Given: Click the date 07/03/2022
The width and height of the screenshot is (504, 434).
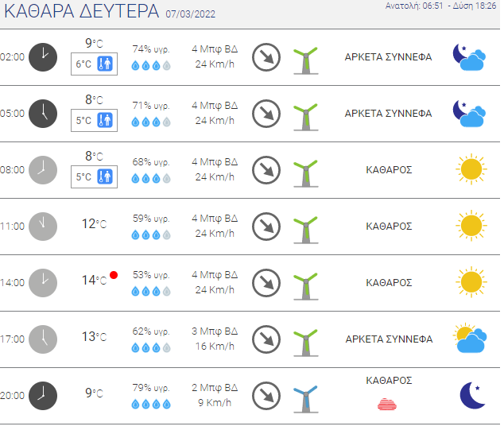Looking at the screenshot, I should tap(191, 14).
